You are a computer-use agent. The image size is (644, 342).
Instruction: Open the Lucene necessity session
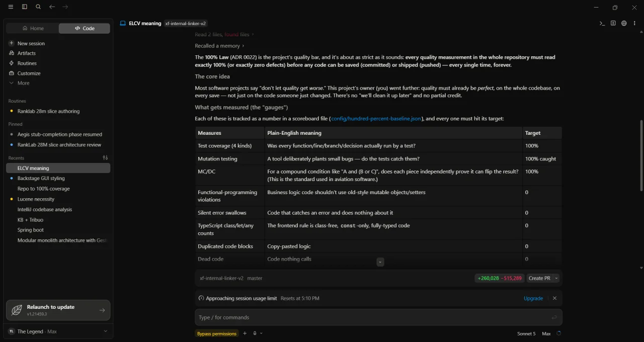pos(36,199)
